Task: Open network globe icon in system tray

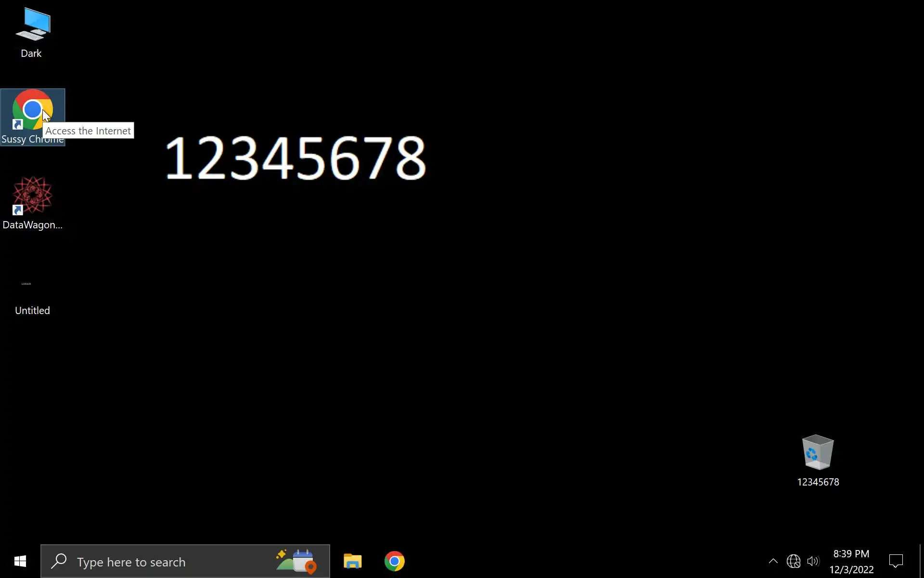Action: pyautogui.click(x=793, y=561)
